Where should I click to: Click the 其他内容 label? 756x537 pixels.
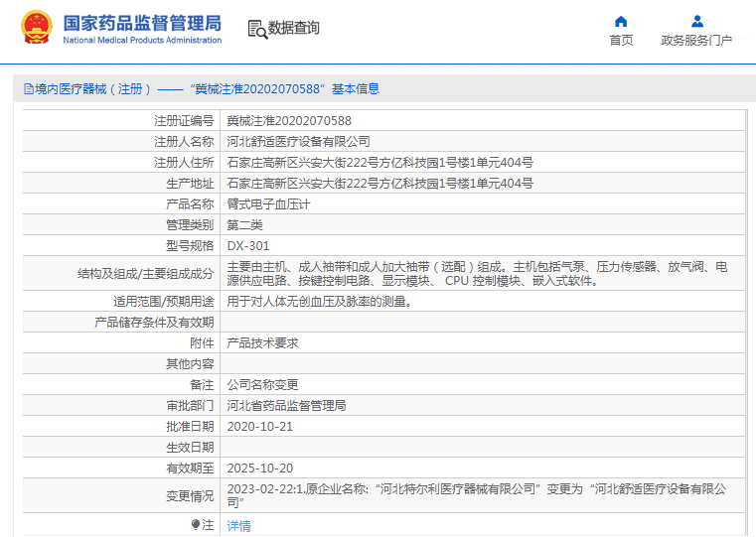[190, 364]
